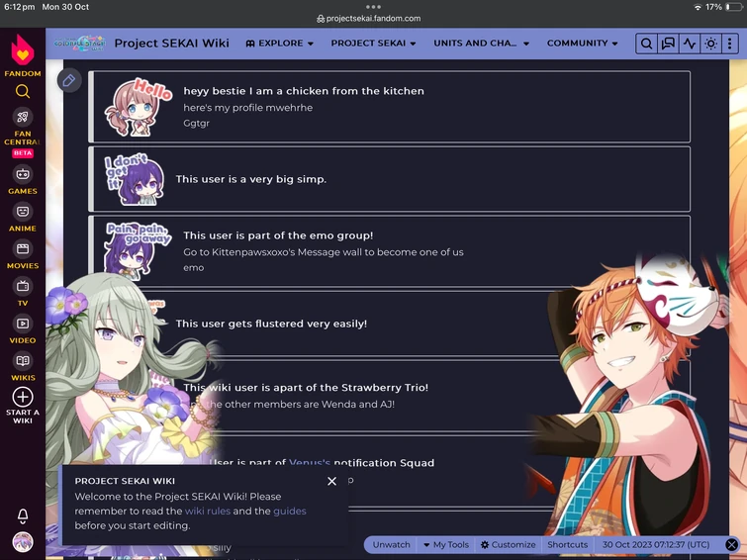Click the Fandom flame heart logo
747x560 pixels.
[x=23, y=50]
